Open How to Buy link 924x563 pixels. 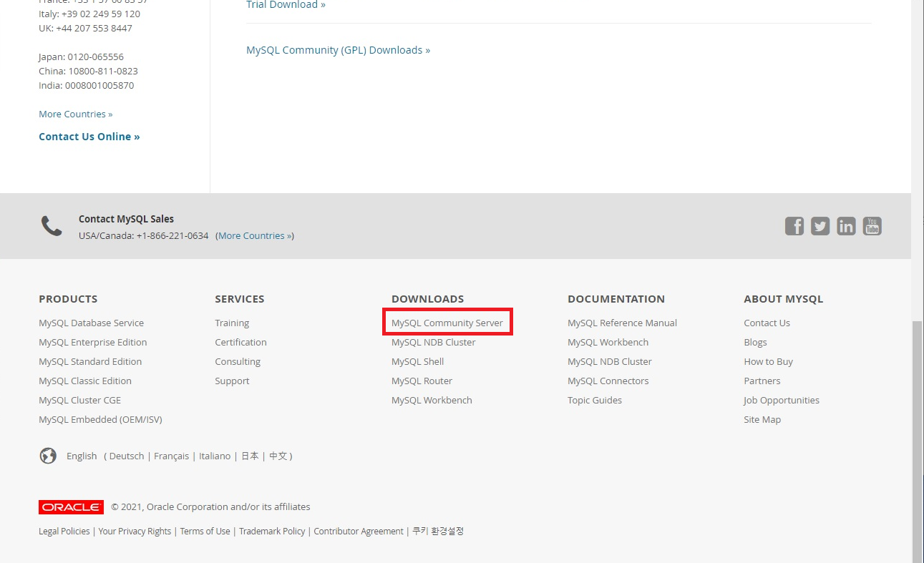pyautogui.click(x=768, y=362)
